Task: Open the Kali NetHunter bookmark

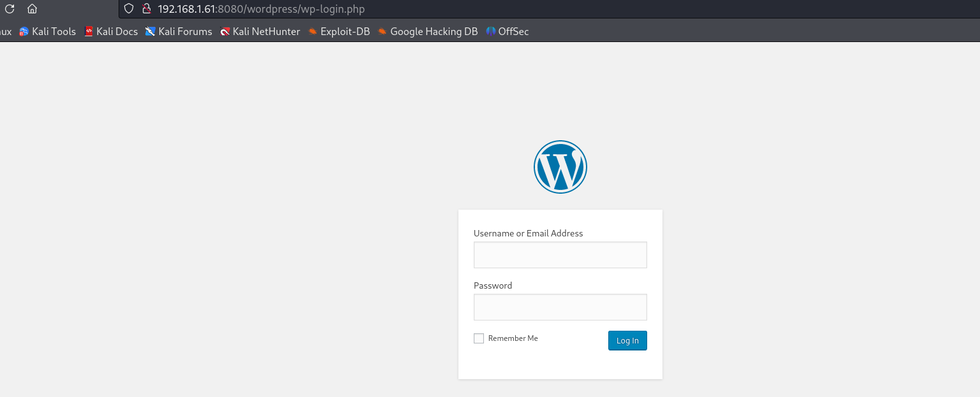Action: (260, 31)
